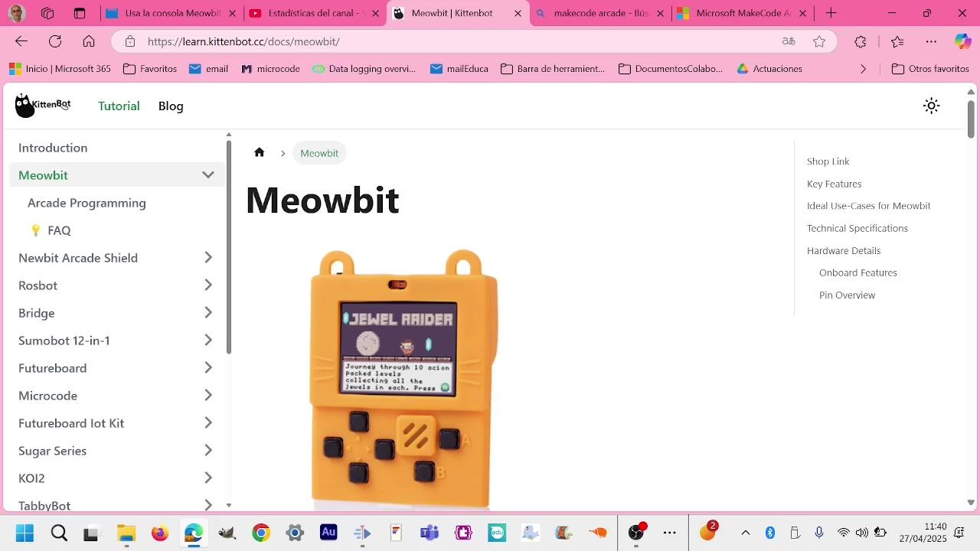
Task: Go to the Introduction sidebar page
Action: pyautogui.click(x=53, y=148)
